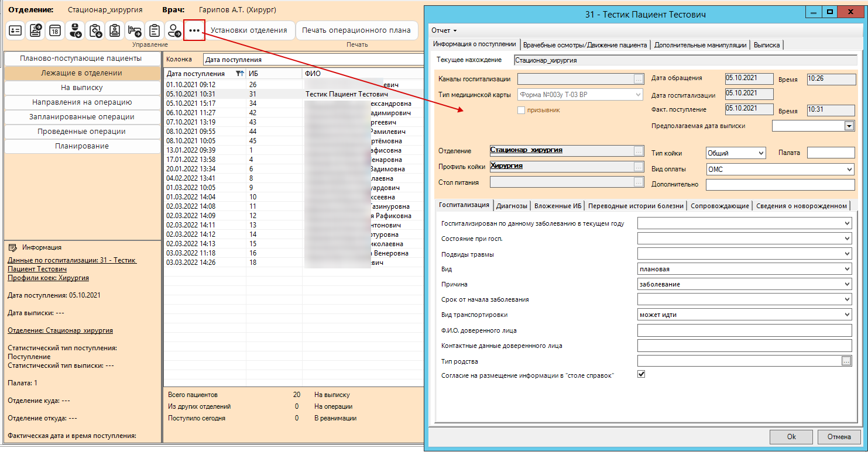
Task: Toggle the призывник checkbox
Action: pyautogui.click(x=522, y=110)
